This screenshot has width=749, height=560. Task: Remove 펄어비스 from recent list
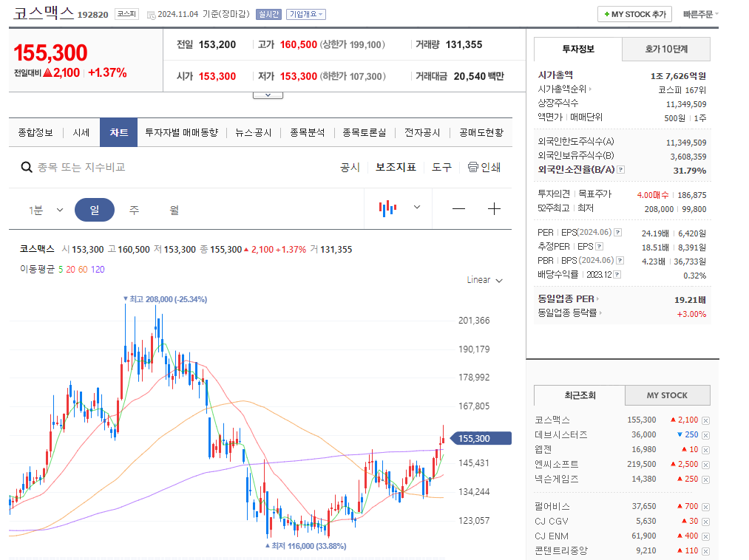[x=705, y=507]
